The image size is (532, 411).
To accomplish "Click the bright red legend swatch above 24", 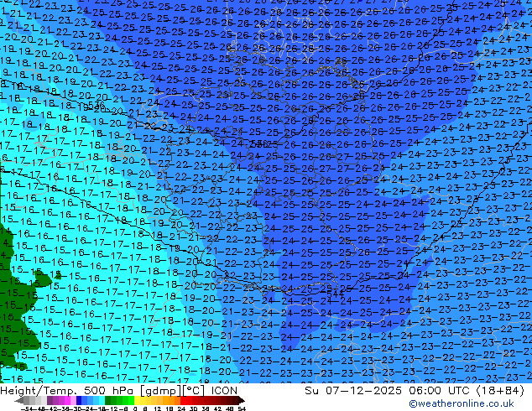I will (x=183, y=400).
